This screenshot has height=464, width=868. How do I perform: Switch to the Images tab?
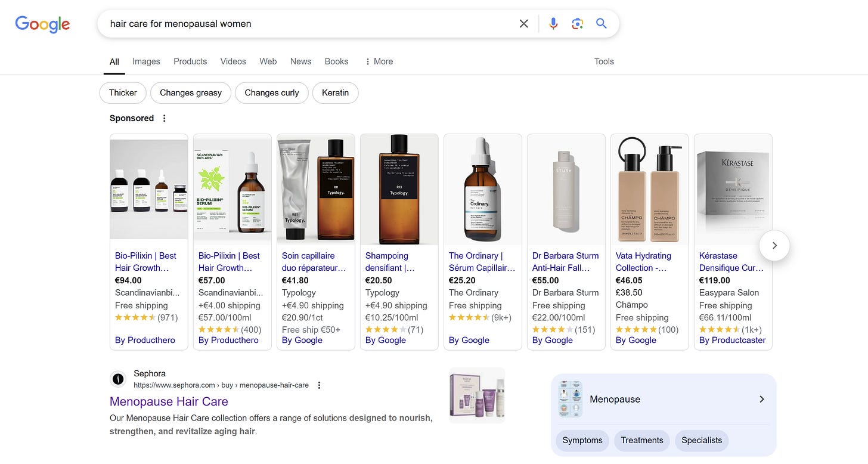(146, 61)
